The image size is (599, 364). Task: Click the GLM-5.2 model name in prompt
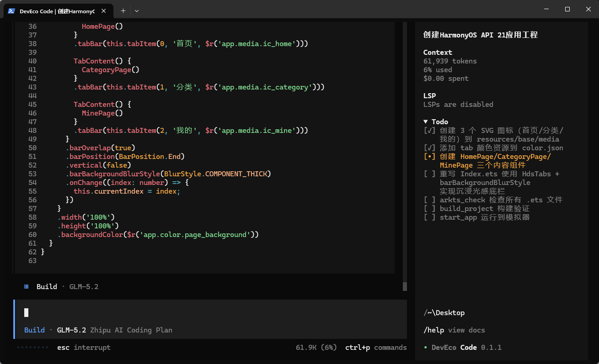coord(71,330)
